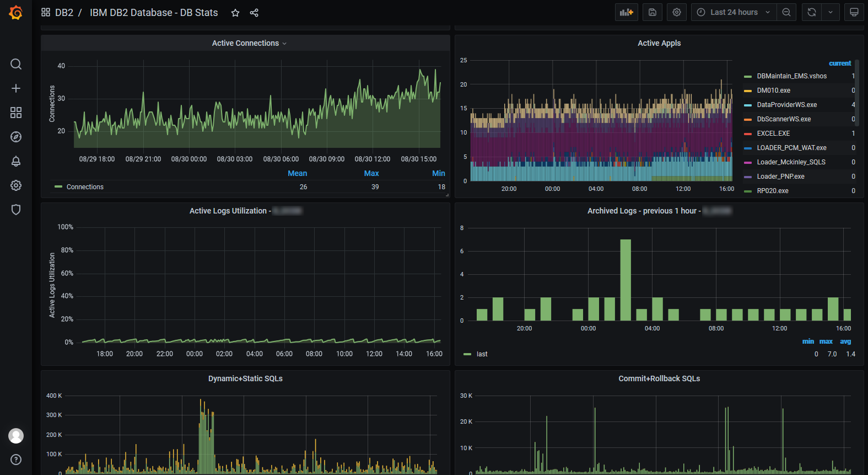Sort the Connections legend by Max
This screenshot has height=475, width=868.
click(371, 173)
